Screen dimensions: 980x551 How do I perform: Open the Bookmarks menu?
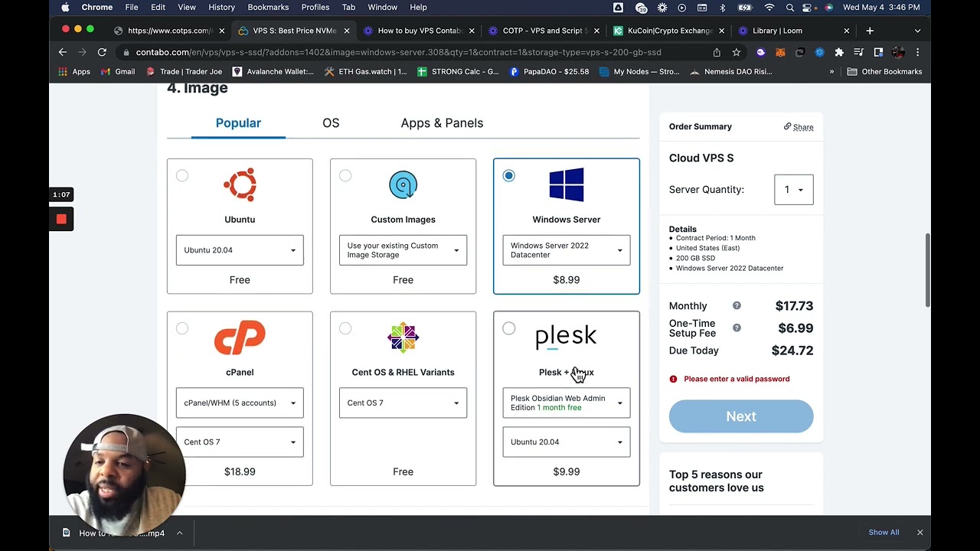click(x=268, y=8)
